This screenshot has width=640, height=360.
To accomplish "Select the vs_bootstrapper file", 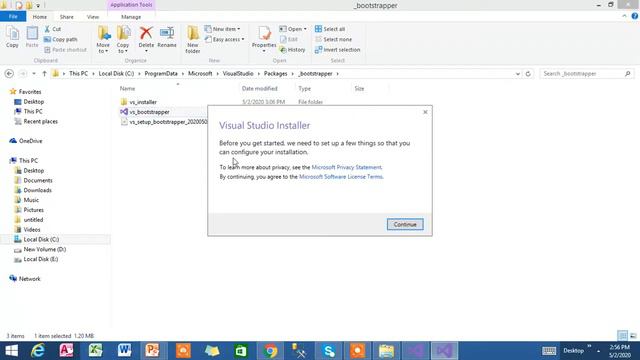I will coord(149,112).
